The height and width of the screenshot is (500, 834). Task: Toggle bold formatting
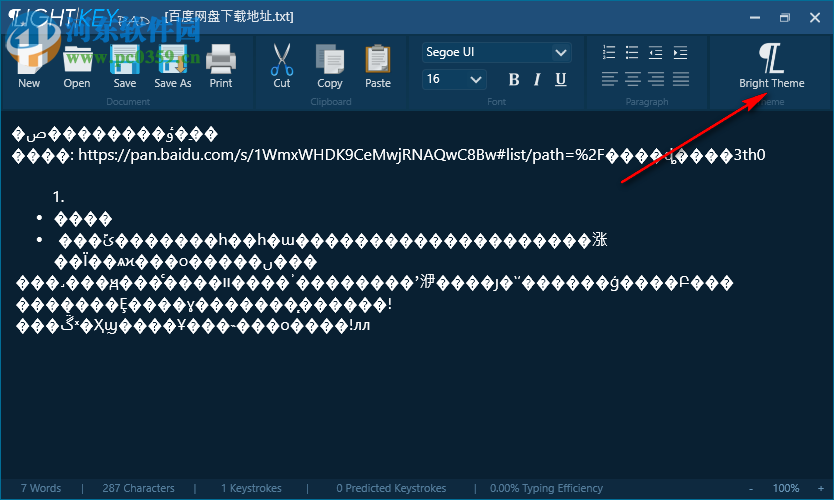514,80
